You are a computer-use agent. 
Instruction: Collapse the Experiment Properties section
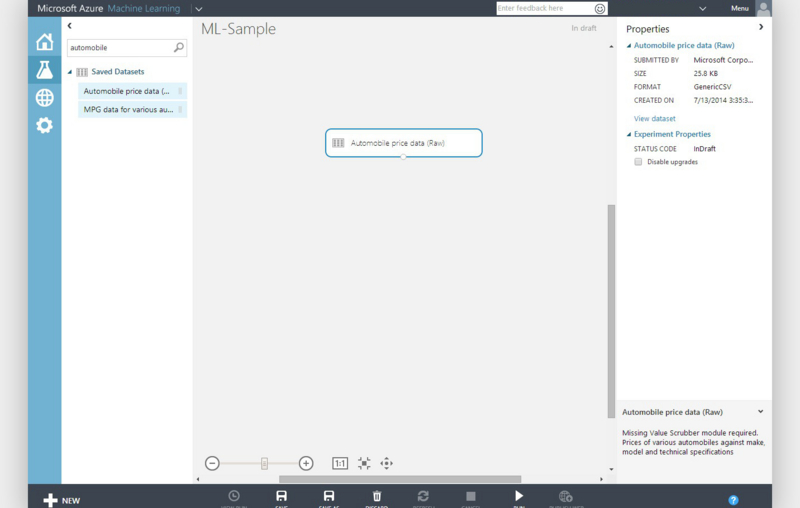629,134
